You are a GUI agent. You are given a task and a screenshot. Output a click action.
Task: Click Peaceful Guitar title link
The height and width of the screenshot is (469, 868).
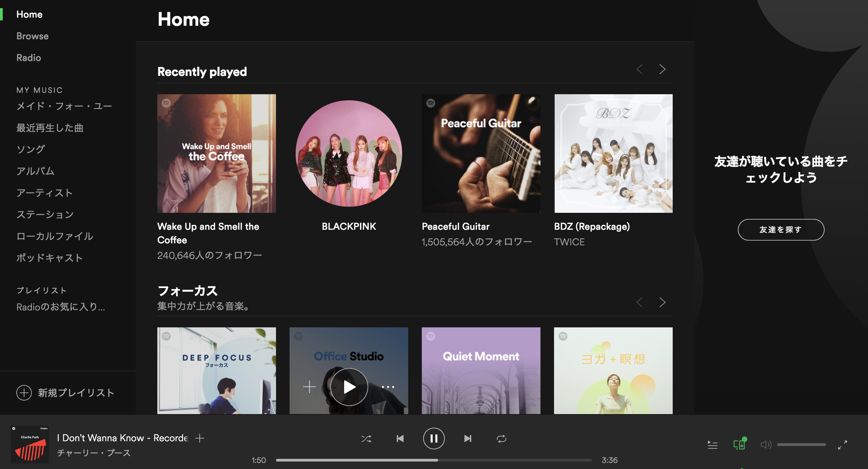pyautogui.click(x=456, y=226)
